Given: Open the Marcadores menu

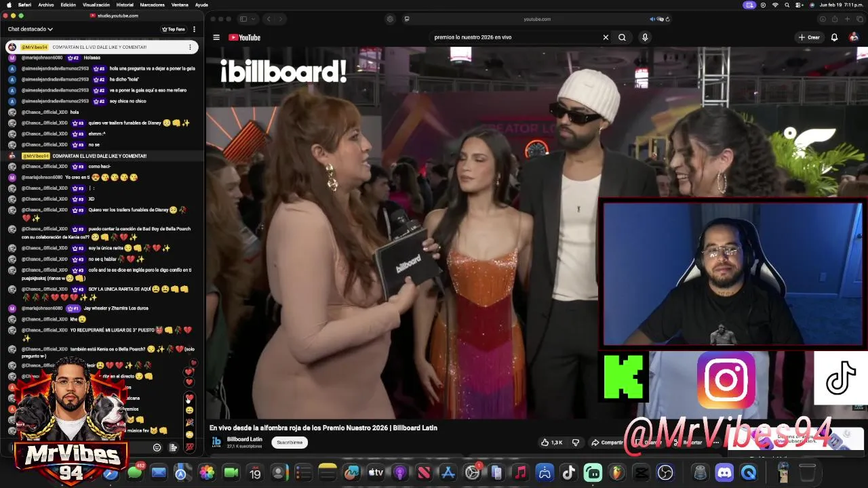Looking at the screenshot, I should (x=152, y=5).
